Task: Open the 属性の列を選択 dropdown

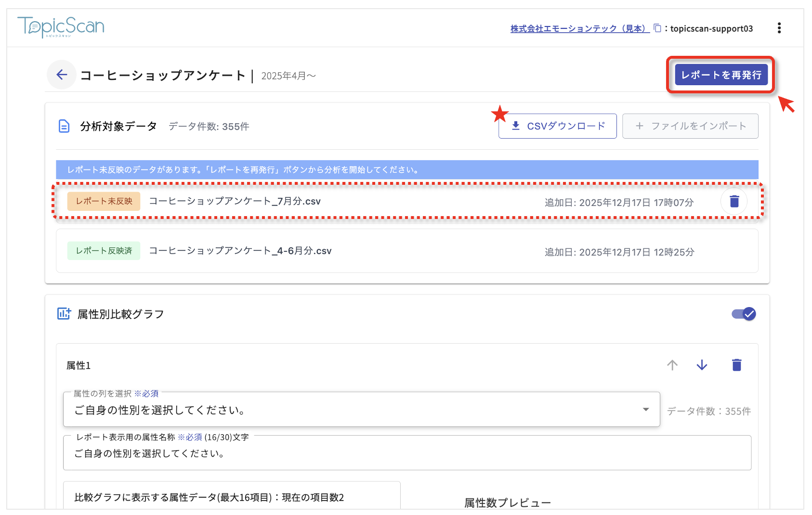Action: [x=361, y=410]
